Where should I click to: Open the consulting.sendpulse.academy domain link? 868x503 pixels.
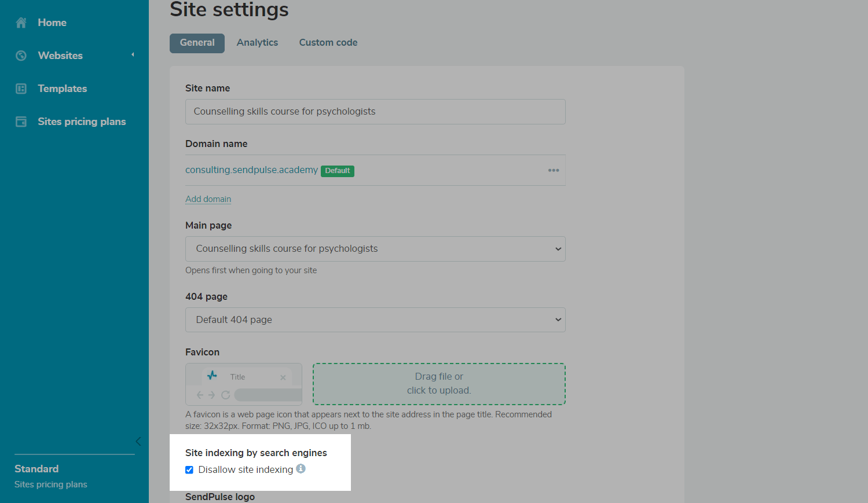[x=251, y=170]
